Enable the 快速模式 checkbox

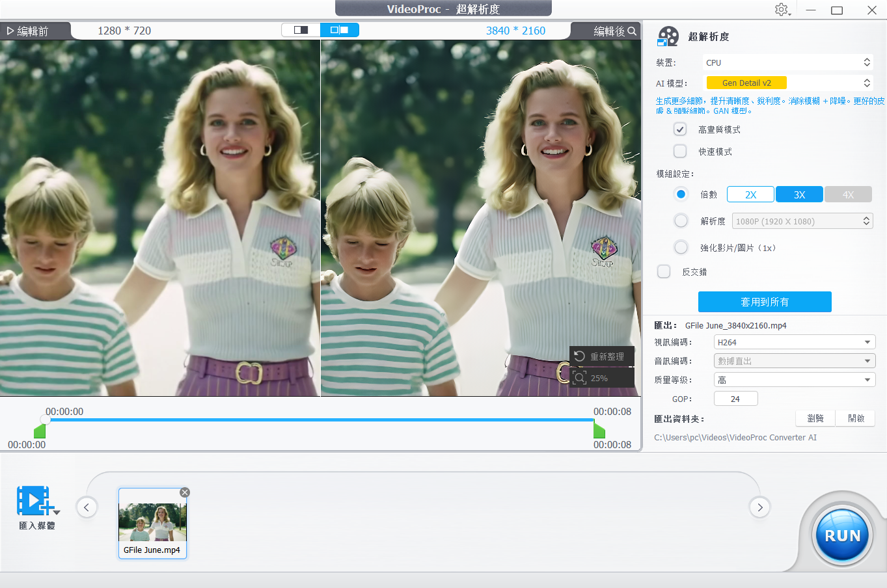(680, 151)
